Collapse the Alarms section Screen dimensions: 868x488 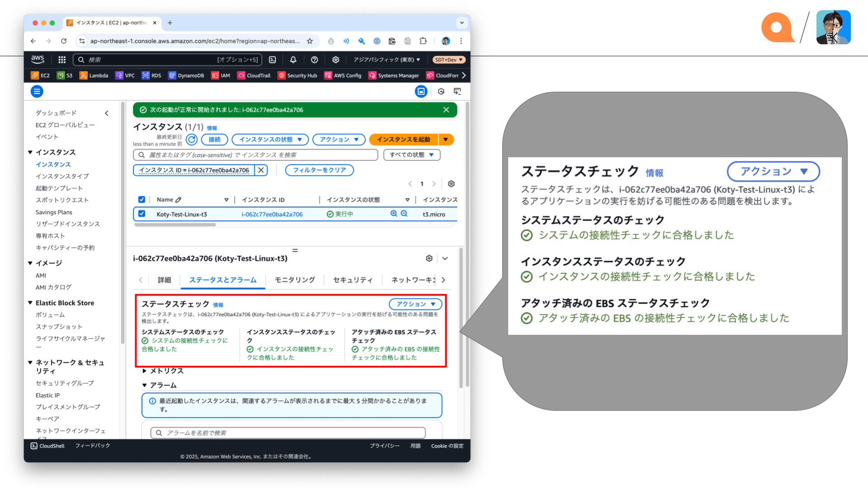pos(160,385)
